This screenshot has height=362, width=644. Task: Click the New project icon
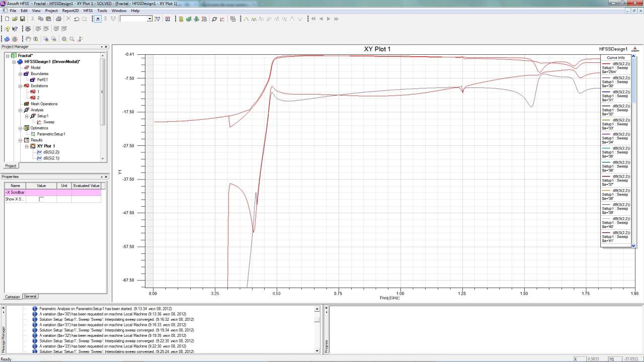tap(7, 19)
